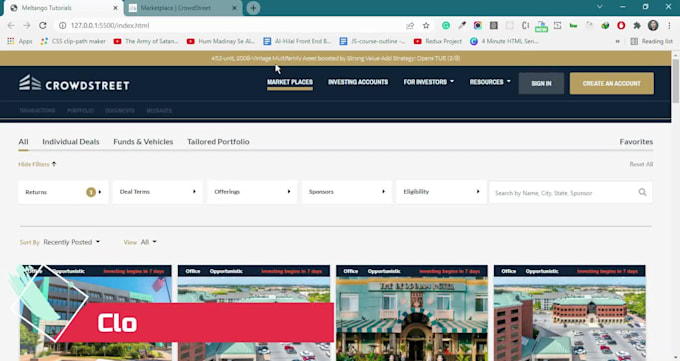Select Market Places in navigation bar

pos(290,82)
